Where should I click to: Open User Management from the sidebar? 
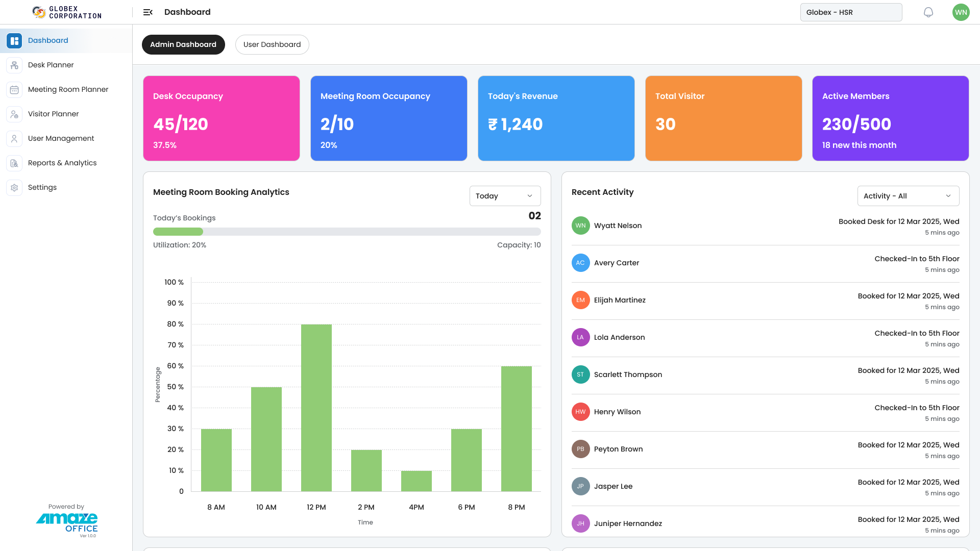coord(61,138)
